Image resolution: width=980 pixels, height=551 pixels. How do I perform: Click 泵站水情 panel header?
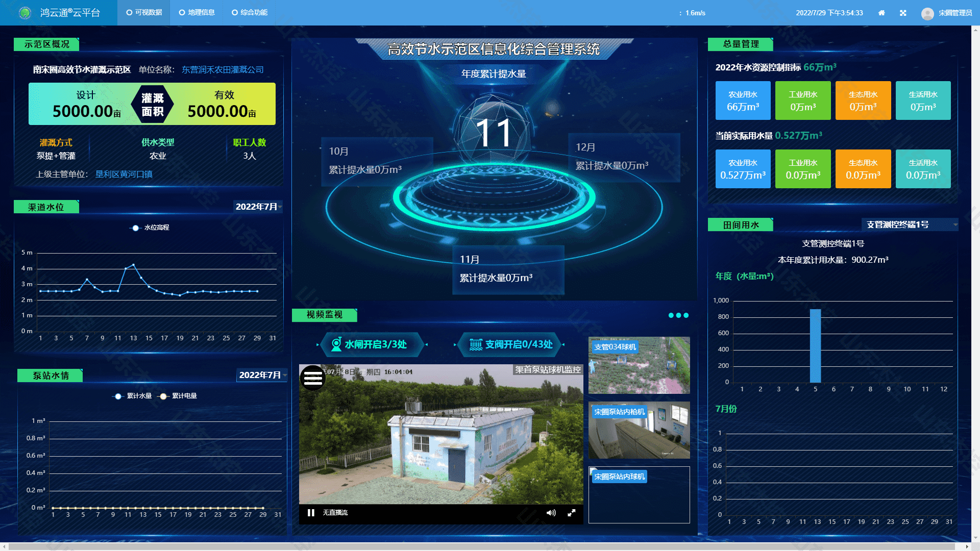(x=50, y=375)
